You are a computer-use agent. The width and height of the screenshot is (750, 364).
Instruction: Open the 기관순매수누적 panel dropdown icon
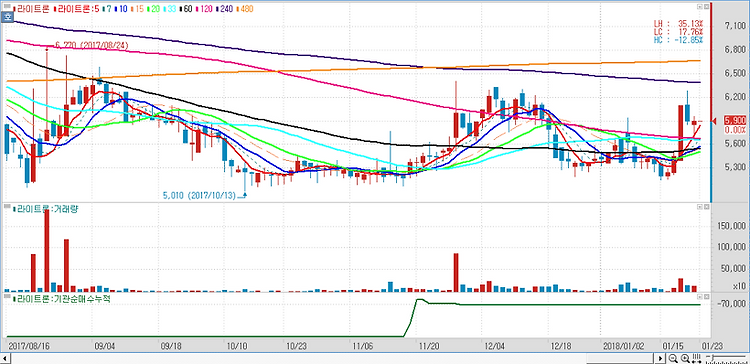pyautogui.click(x=699, y=298)
